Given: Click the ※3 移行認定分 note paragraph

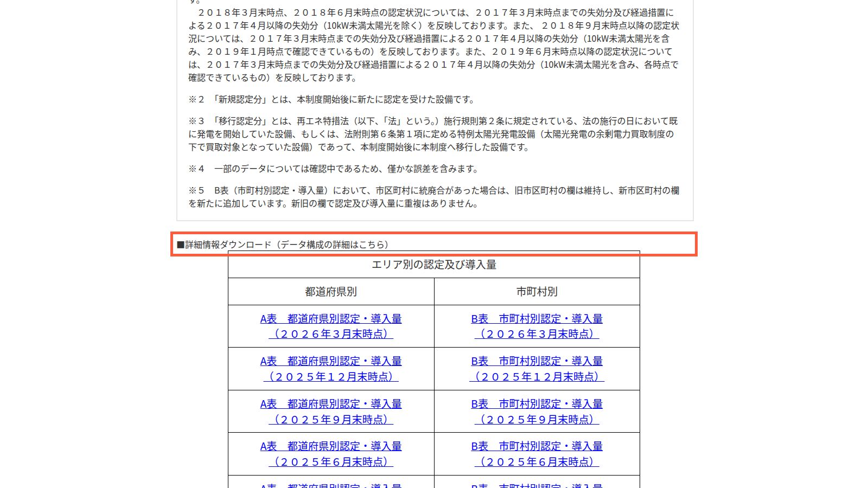Looking at the screenshot, I should 433,134.
